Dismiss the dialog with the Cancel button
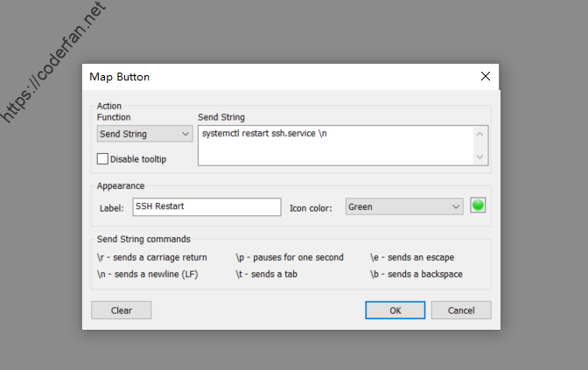This screenshot has width=588, height=370. (461, 310)
